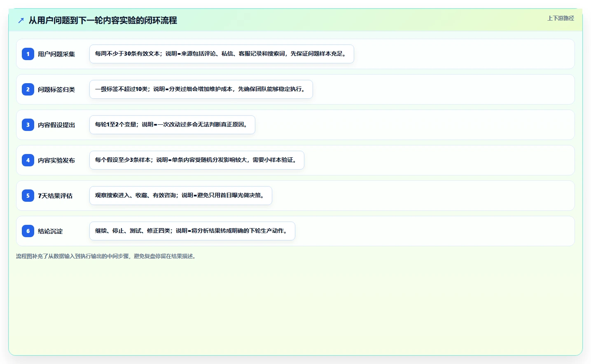Select step badge 3 for 内容假设提出
Screen dimensions: 591x364
point(28,125)
